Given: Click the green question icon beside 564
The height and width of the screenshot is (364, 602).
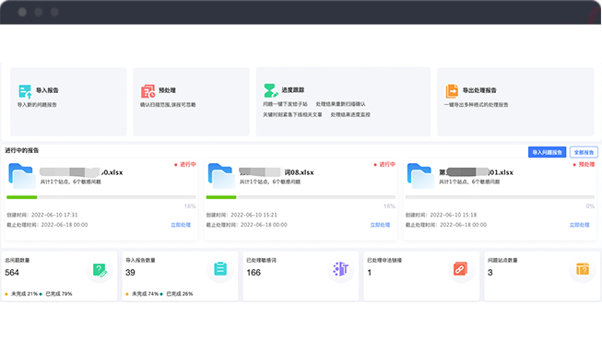Looking at the screenshot, I should click(x=100, y=269).
